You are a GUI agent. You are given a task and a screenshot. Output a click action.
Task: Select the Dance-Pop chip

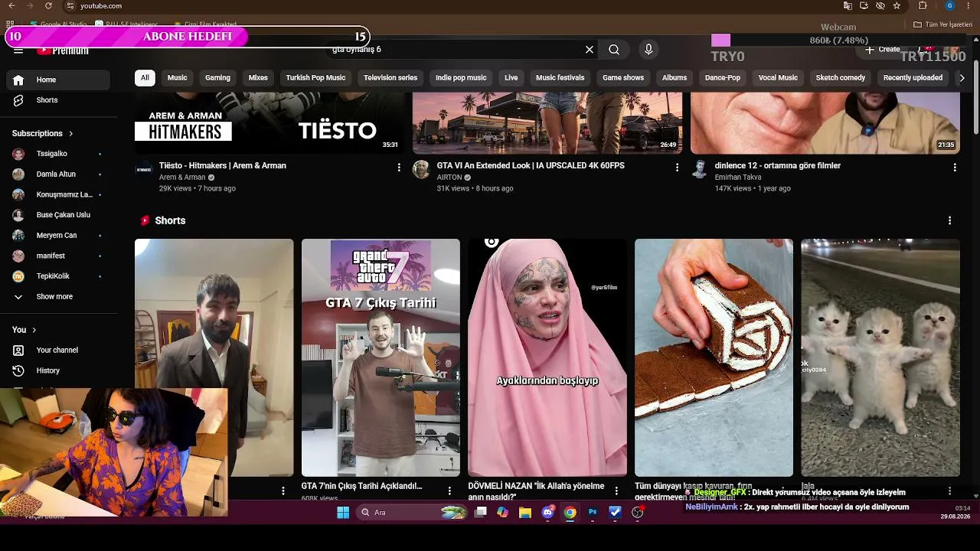723,78
